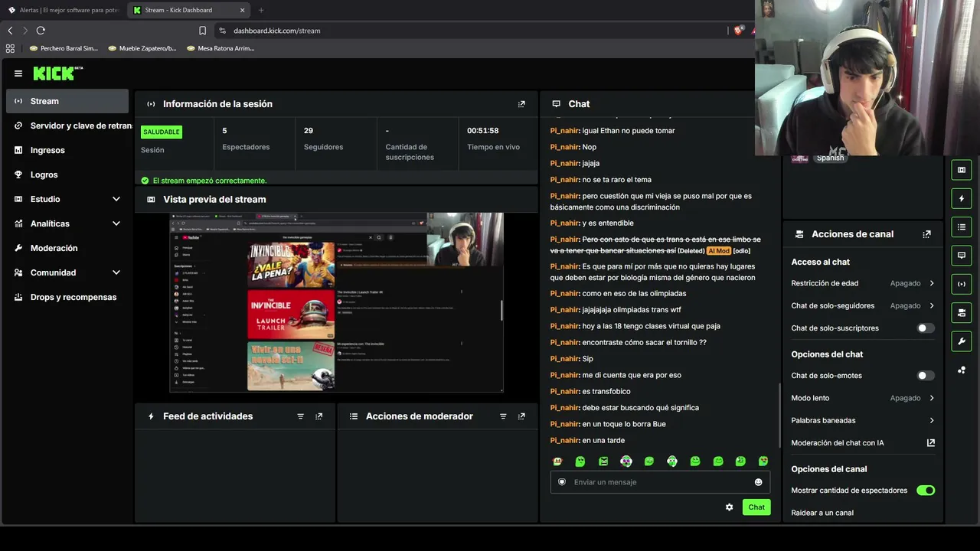
Task: Click the AI Mod badge on deleted message
Action: 719,251
